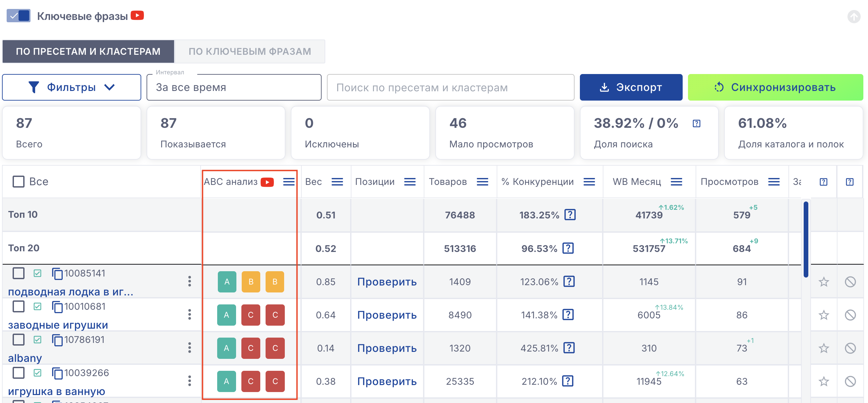Expand the Фильтры dropdown
The width and height of the screenshot is (868, 403).
pyautogui.click(x=71, y=87)
